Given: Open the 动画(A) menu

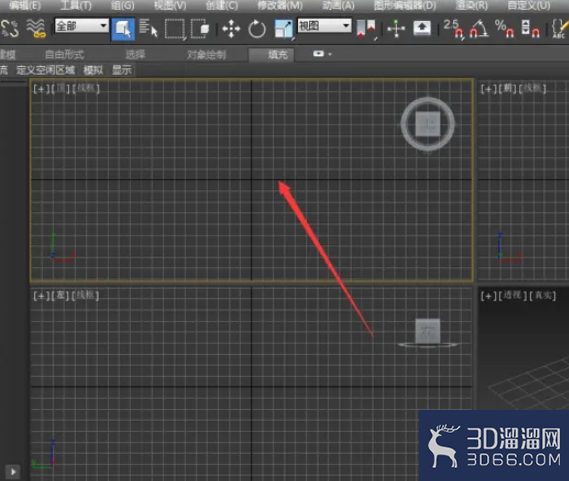Looking at the screenshot, I should tap(338, 5).
